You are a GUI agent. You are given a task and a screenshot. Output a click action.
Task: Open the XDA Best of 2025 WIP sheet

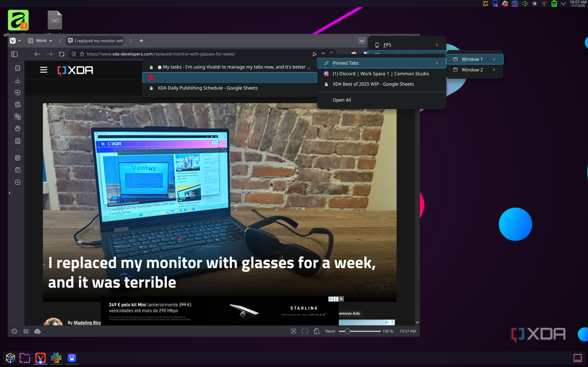pyautogui.click(x=373, y=84)
